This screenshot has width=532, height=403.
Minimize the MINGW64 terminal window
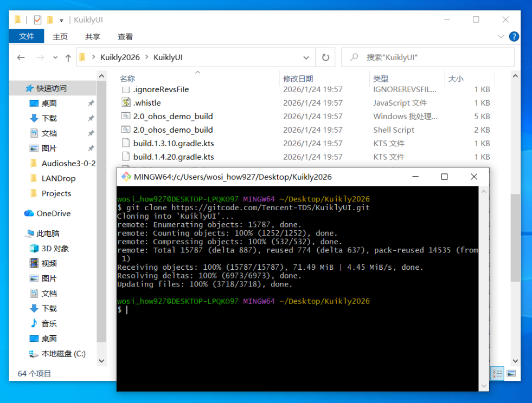415,177
